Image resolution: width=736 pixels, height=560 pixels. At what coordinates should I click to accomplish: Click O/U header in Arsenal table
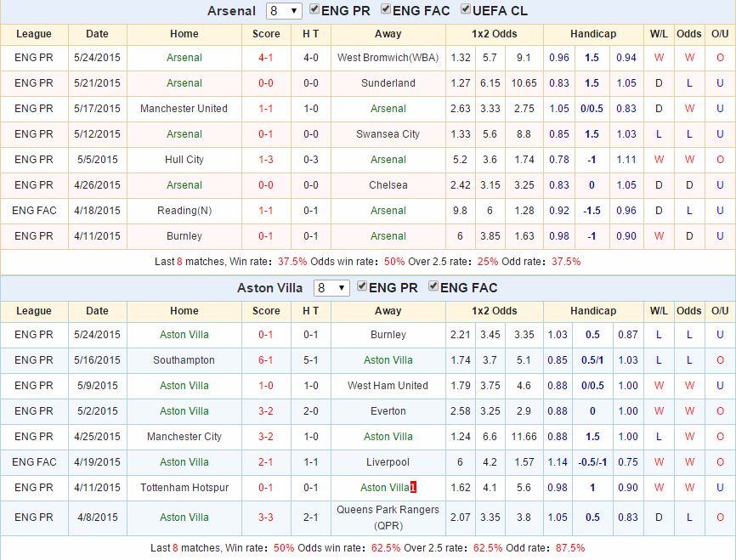[720, 34]
